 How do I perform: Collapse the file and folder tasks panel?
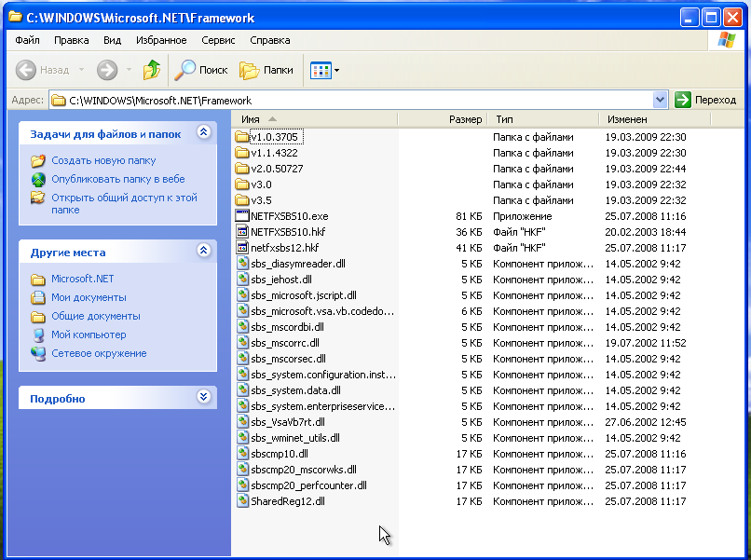pos(203,133)
